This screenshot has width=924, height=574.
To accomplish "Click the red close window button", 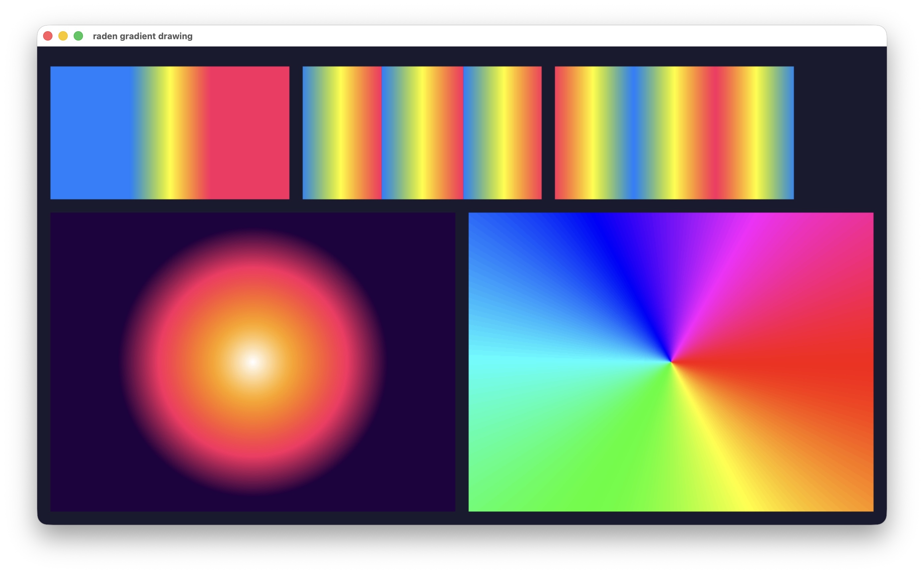I will point(48,36).
